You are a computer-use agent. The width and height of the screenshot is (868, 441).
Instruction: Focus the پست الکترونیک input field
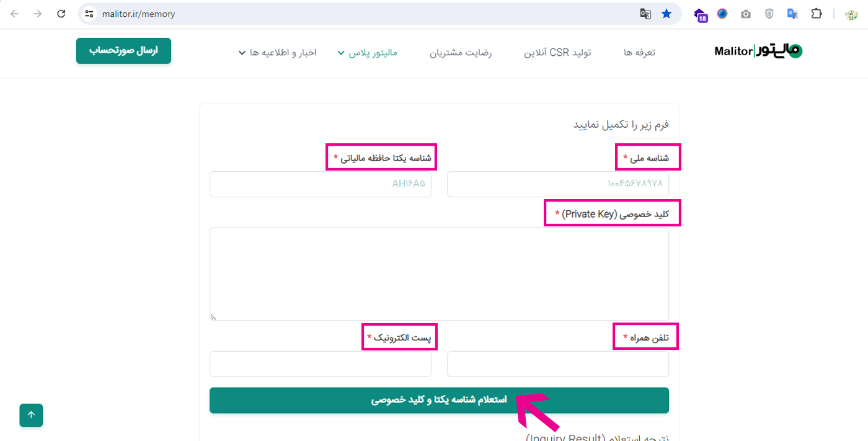click(321, 364)
